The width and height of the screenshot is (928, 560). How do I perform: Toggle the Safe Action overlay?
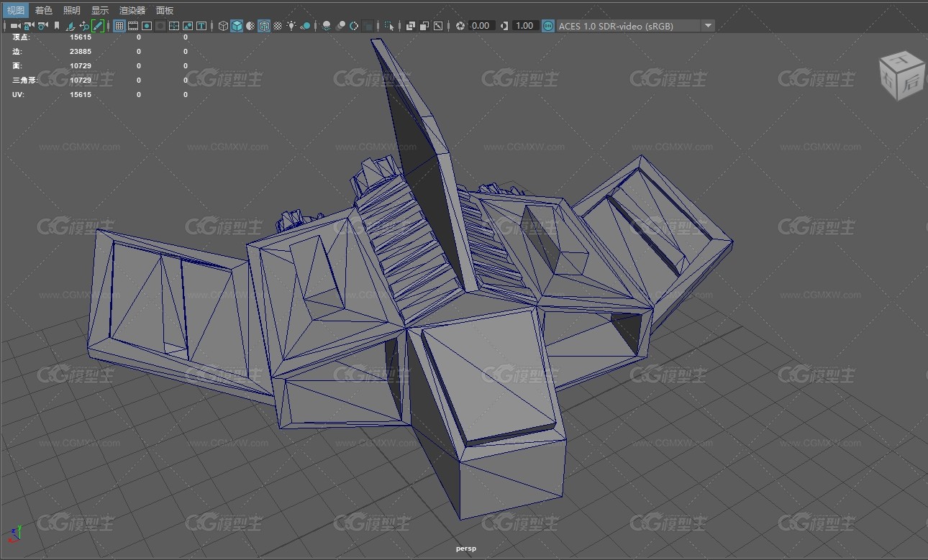tap(188, 26)
